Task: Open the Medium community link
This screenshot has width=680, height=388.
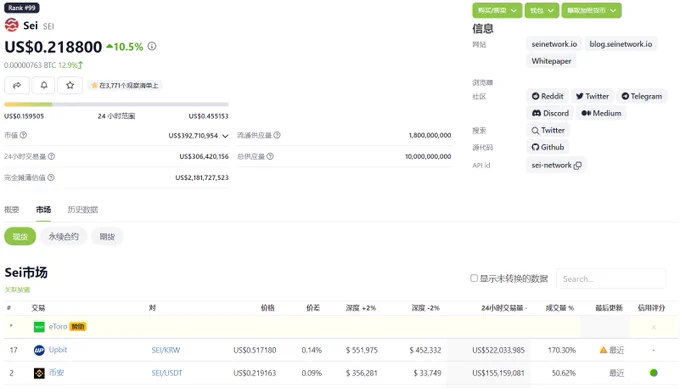Action: pyautogui.click(x=601, y=113)
